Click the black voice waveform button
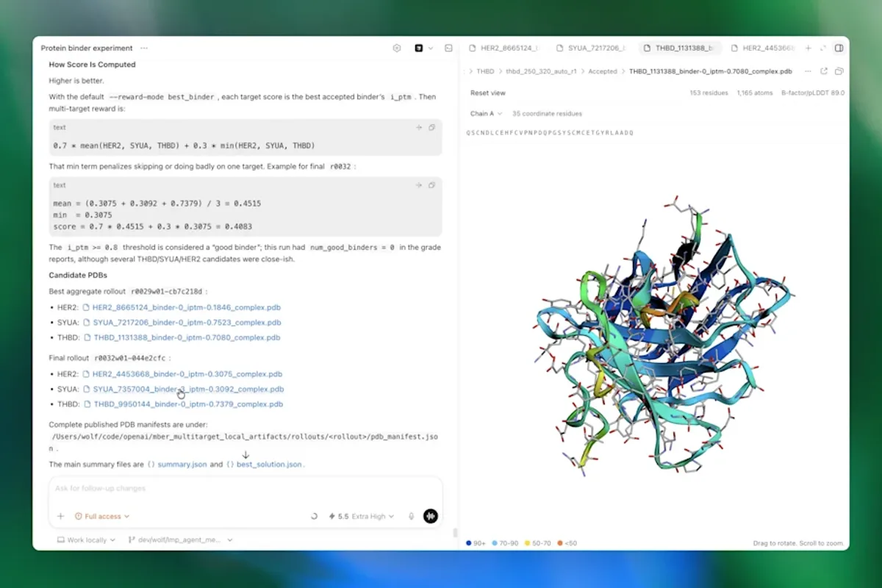Viewport: 882px width, 588px height. 431,517
